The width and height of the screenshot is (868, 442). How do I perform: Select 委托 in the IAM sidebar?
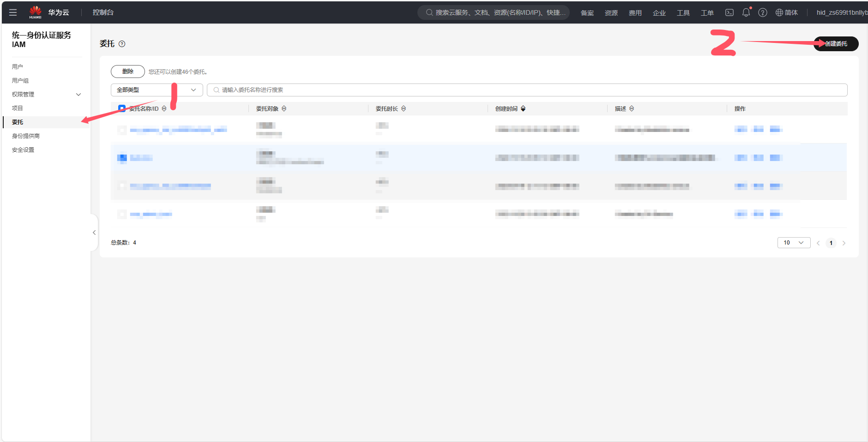(18, 122)
